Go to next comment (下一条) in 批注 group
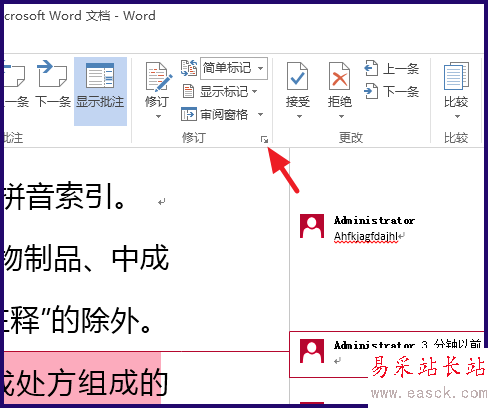This screenshot has width=488, height=408. 53,83
